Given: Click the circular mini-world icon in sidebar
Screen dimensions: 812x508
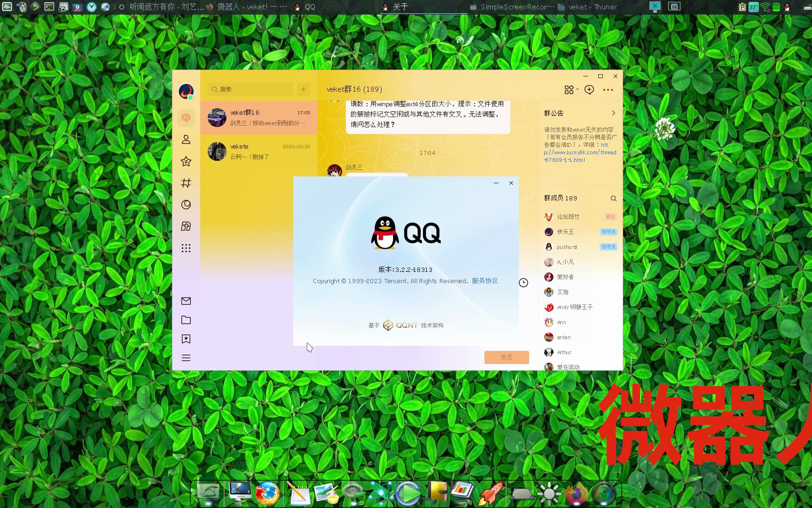Looking at the screenshot, I should click(186, 205).
